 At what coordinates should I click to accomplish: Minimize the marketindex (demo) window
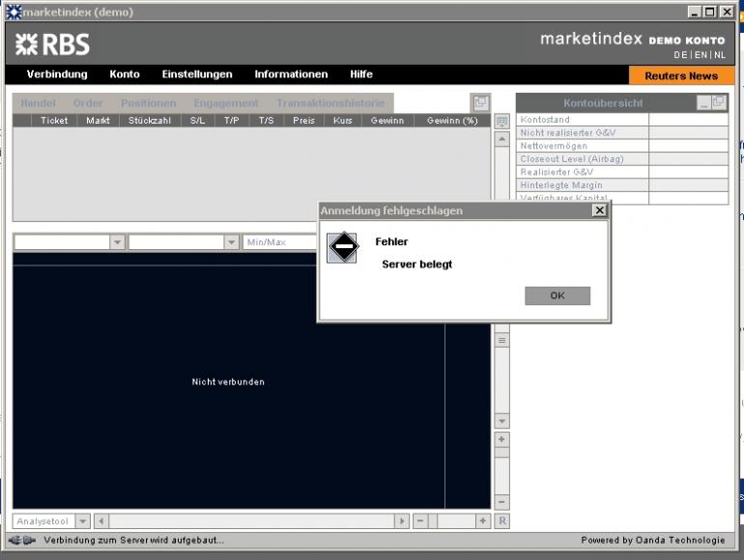coord(695,12)
